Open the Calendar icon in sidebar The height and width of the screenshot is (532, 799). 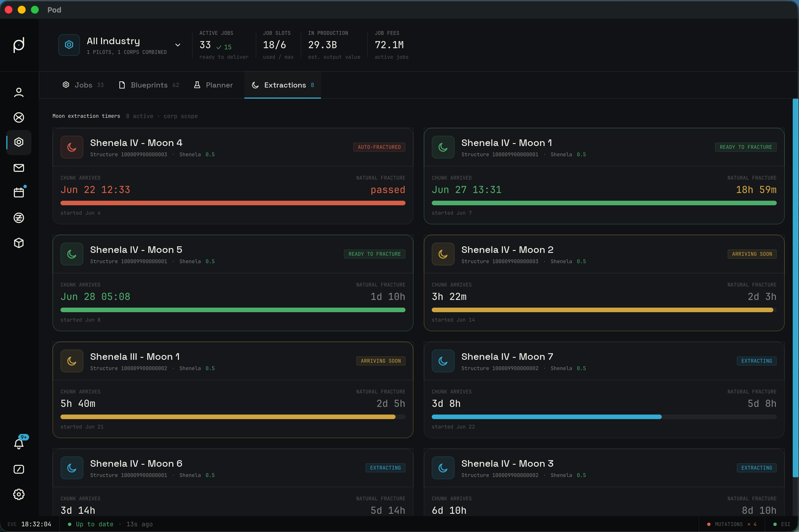click(19, 192)
